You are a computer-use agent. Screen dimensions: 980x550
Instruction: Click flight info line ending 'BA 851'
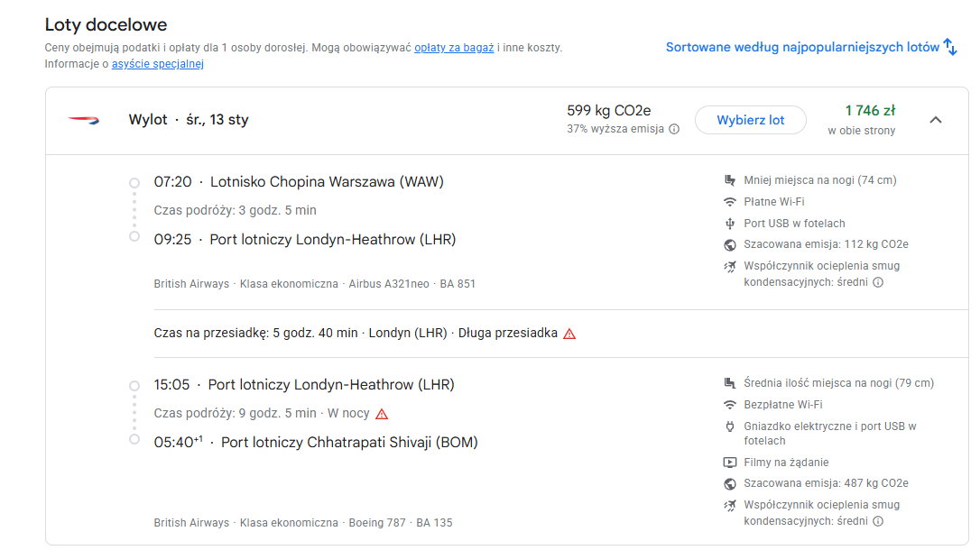314,284
